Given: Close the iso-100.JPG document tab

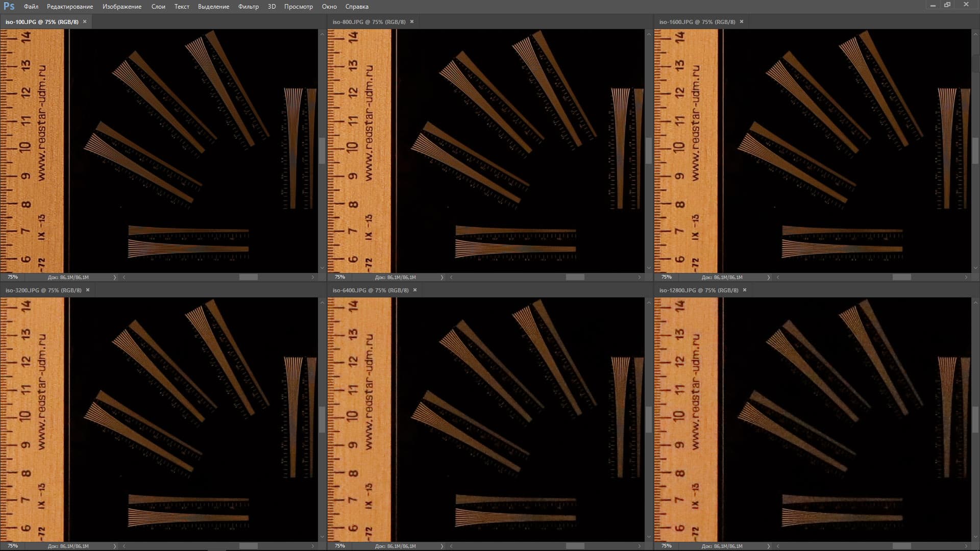Looking at the screenshot, I should pyautogui.click(x=85, y=21).
